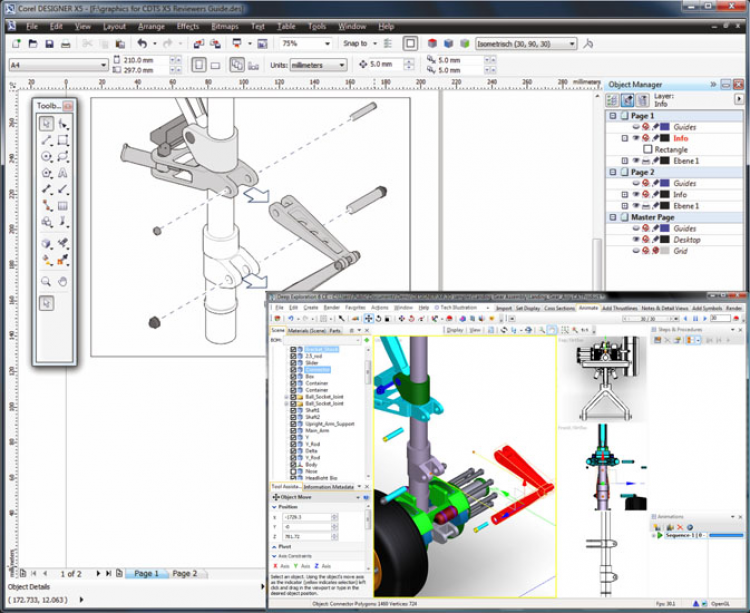This screenshot has height=613, width=750.
Task: Click the New document icon
Action: coord(16,44)
